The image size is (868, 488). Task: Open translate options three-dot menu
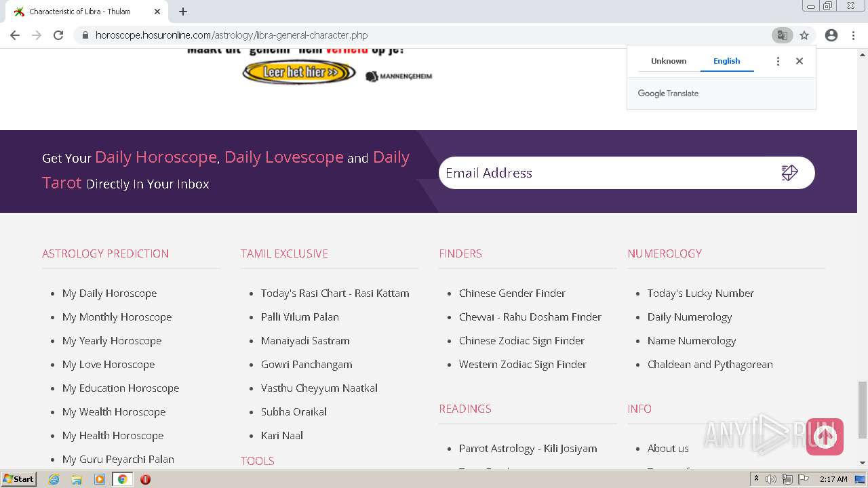[778, 61]
